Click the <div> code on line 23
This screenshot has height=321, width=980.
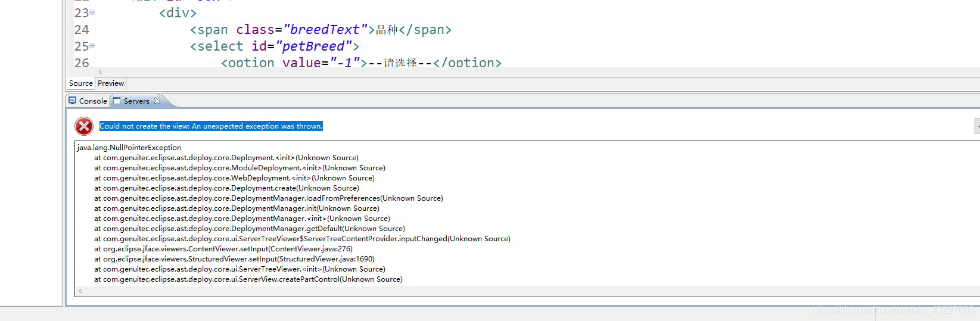tap(178, 13)
